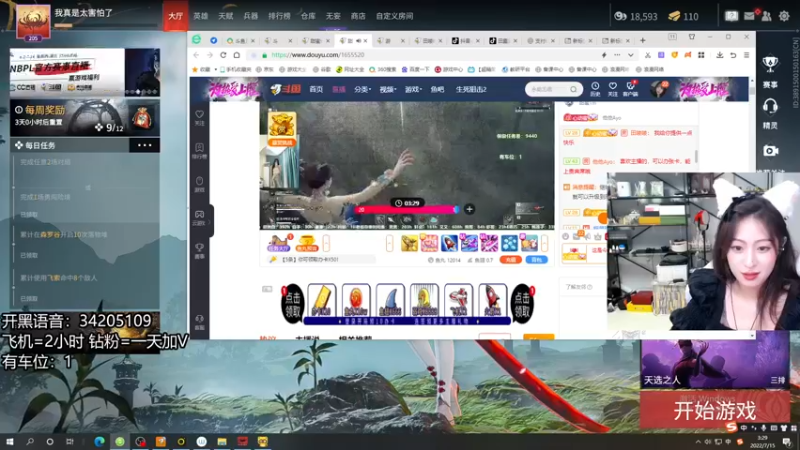
Task: Switch to the 兵器 game tab
Action: (x=251, y=16)
